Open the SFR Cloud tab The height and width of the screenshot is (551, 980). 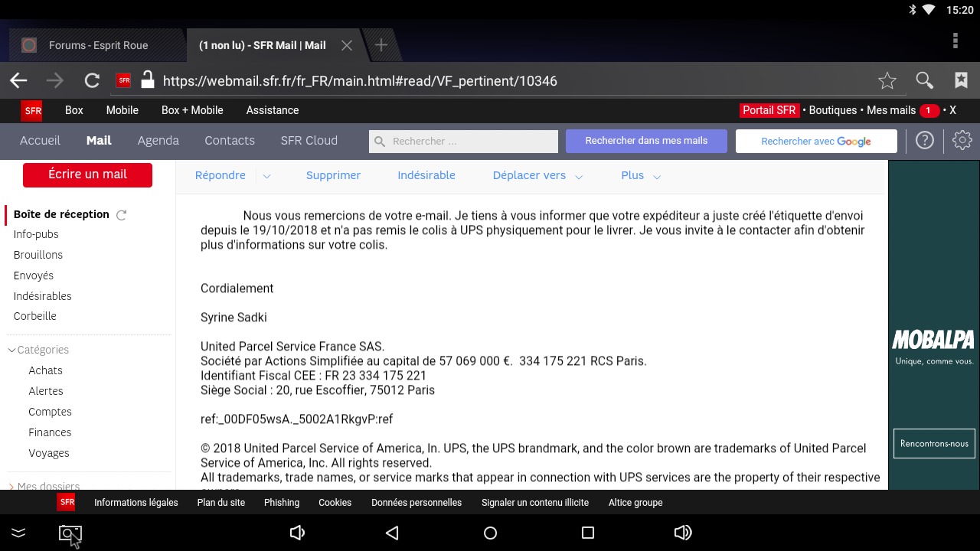click(309, 140)
